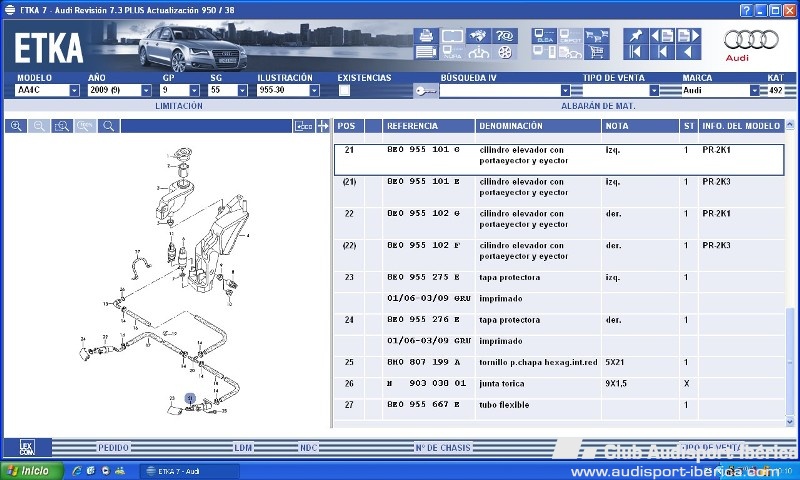
Task: Click the NDC button in the bottom bar
Action: click(309, 448)
